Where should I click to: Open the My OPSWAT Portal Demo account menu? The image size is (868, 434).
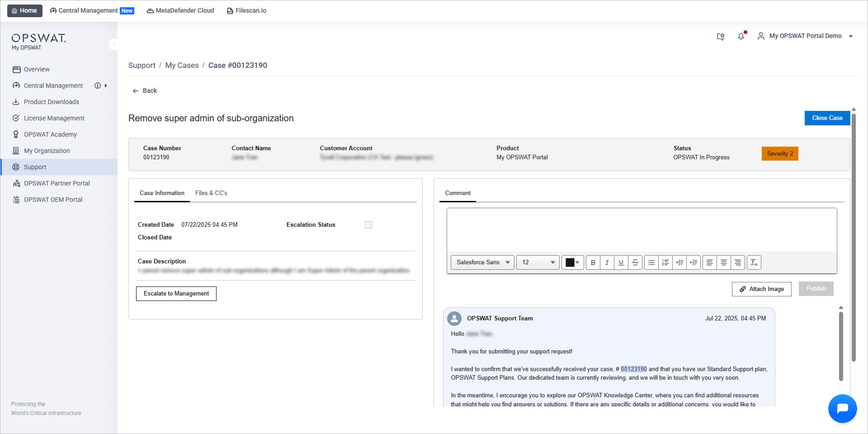click(x=806, y=36)
